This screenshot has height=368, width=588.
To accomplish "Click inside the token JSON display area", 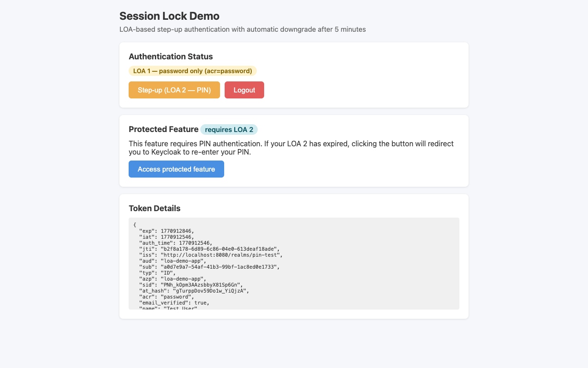I will click(294, 263).
